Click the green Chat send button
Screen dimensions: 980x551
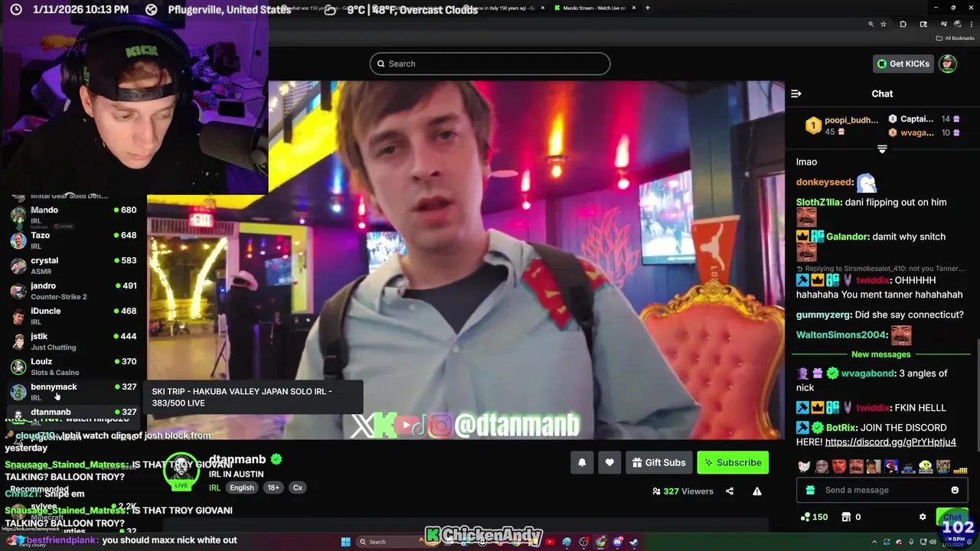[x=952, y=517]
